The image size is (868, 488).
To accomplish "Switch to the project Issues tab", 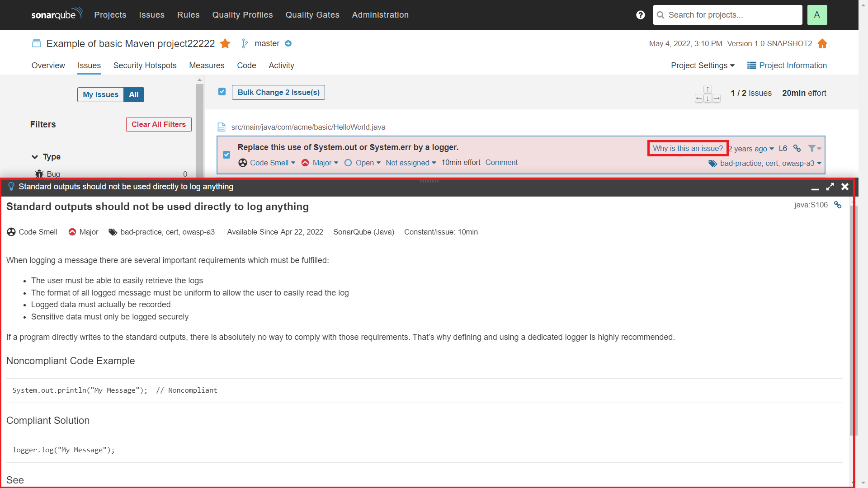I will [x=89, y=66].
